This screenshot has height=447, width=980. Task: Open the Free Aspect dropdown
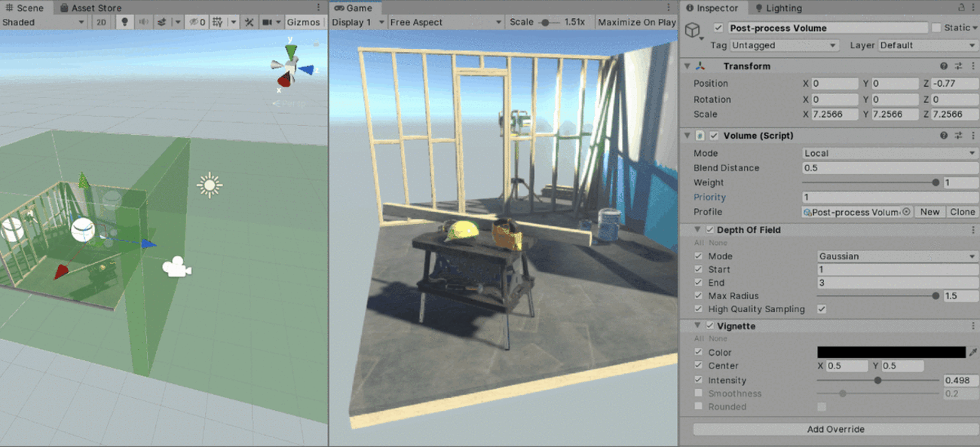(x=446, y=22)
